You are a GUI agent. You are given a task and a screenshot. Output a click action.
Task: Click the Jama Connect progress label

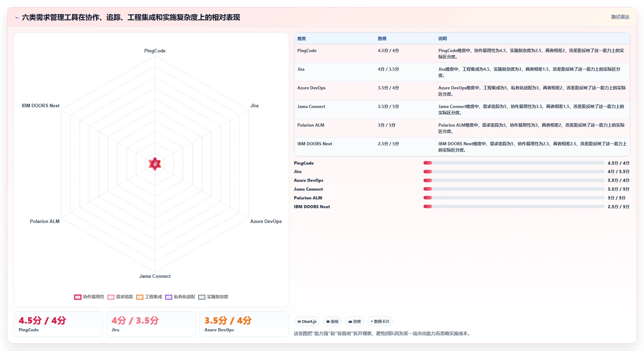pyautogui.click(x=308, y=189)
